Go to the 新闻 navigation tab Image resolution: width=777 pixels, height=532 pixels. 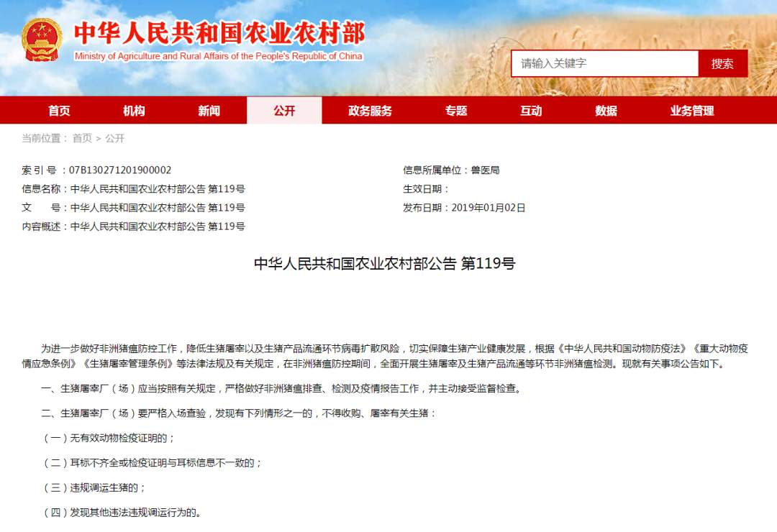pyautogui.click(x=209, y=111)
